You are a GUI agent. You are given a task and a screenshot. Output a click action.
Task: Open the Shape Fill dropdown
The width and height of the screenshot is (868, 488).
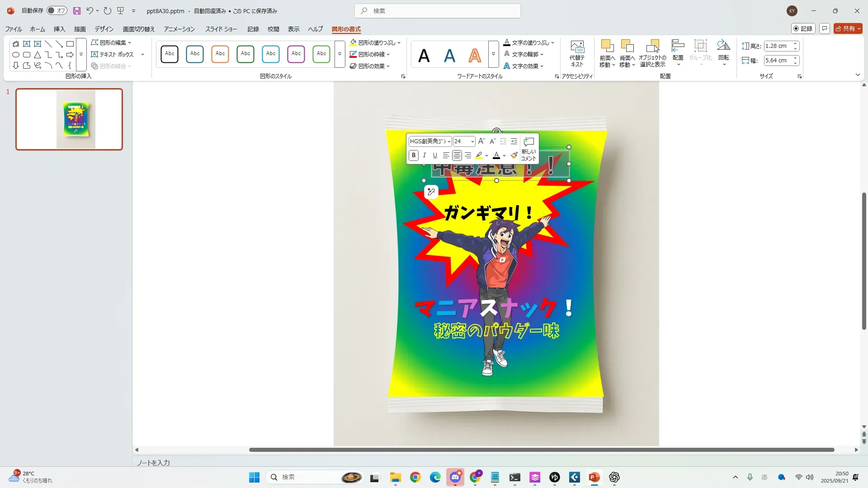399,42
